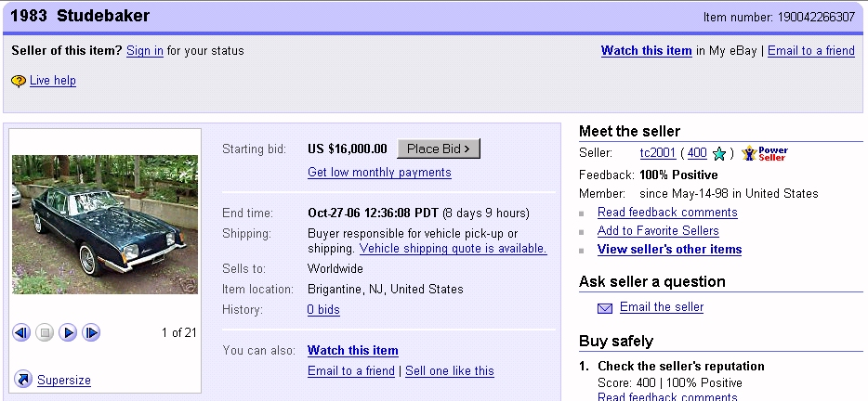
Task: Open seller profile tc2001
Action: pos(657,153)
